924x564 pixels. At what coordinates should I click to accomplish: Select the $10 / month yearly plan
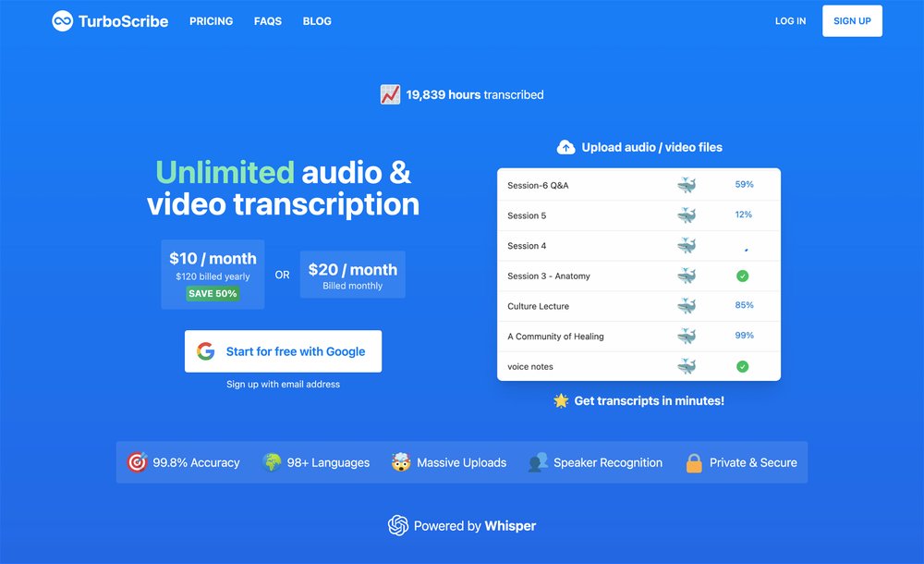point(213,275)
